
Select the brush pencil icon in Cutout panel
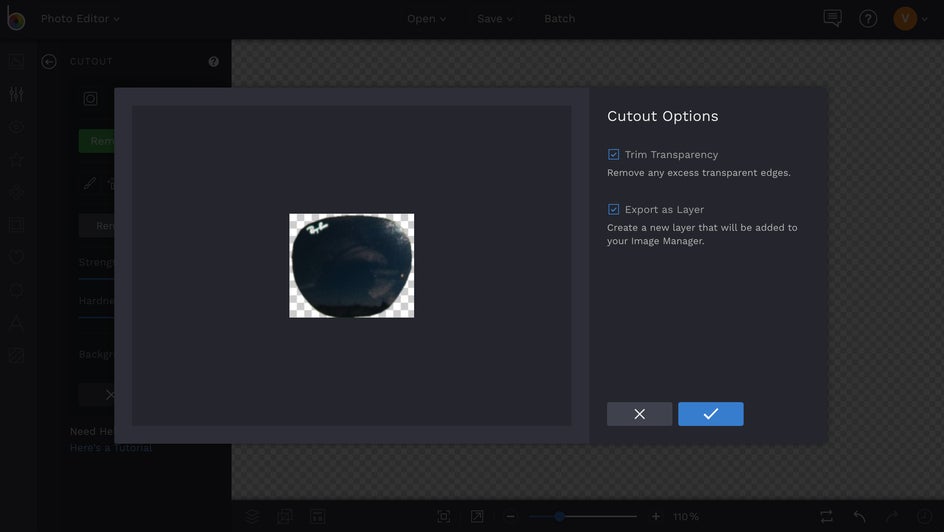pos(90,184)
